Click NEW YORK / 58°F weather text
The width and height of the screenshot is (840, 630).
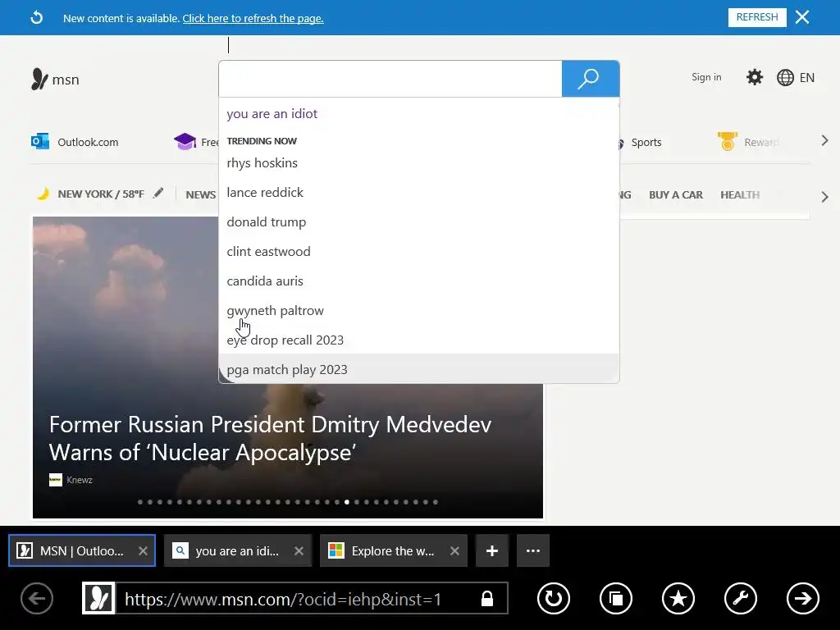point(101,194)
